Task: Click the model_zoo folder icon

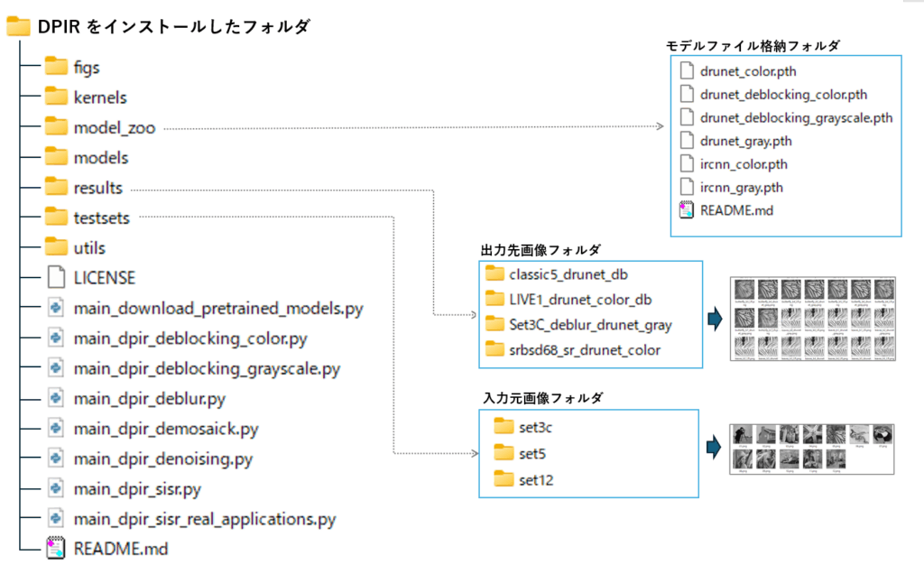Action: [57, 127]
